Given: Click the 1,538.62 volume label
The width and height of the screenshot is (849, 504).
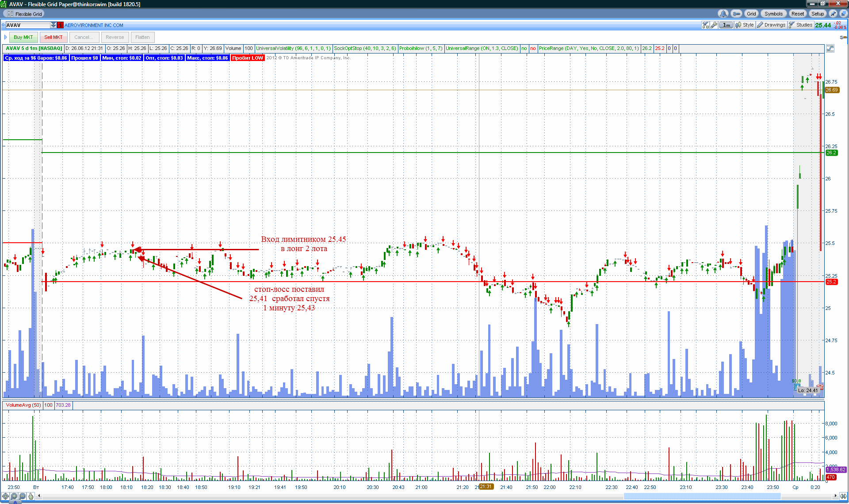Looking at the screenshot, I should pos(836,470).
